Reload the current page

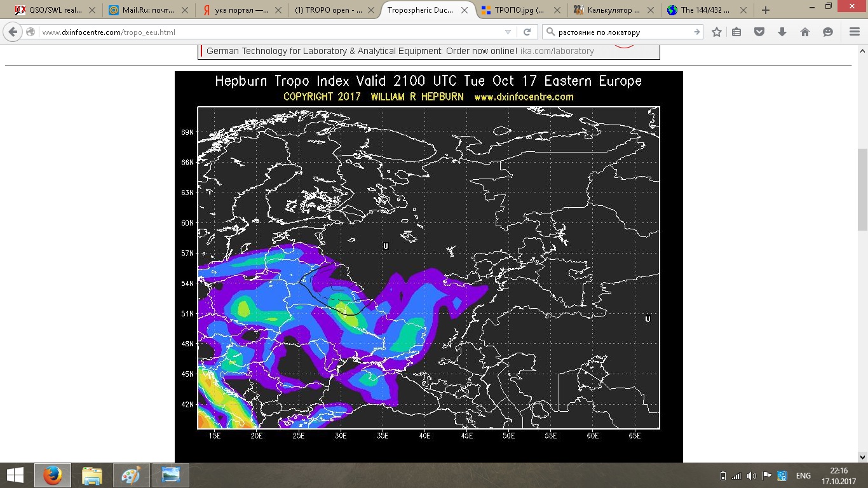tap(527, 32)
